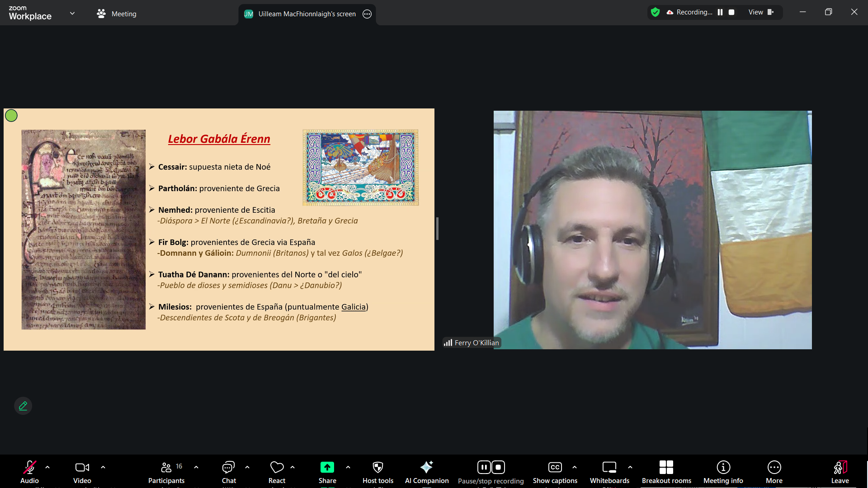868x488 pixels.
Task: Open Meeting info
Action: [723, 471]
